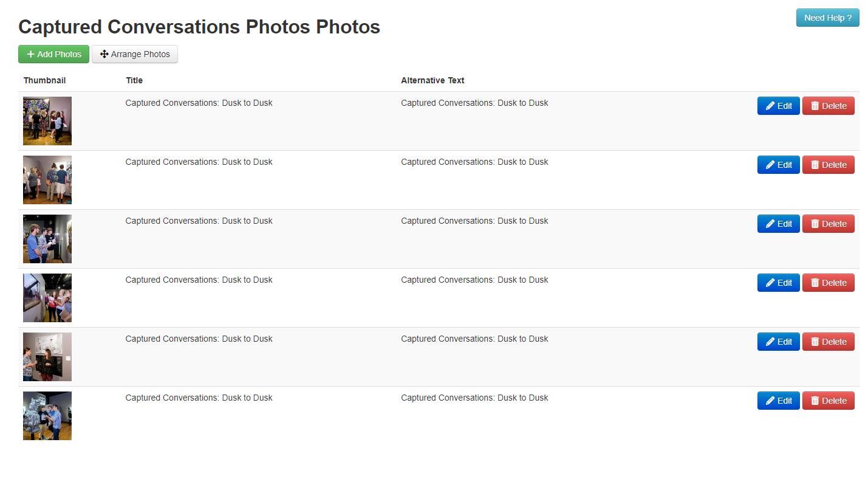Click the plus icon on Add Photos button
The image size is (868, 490).
point(30,53)
